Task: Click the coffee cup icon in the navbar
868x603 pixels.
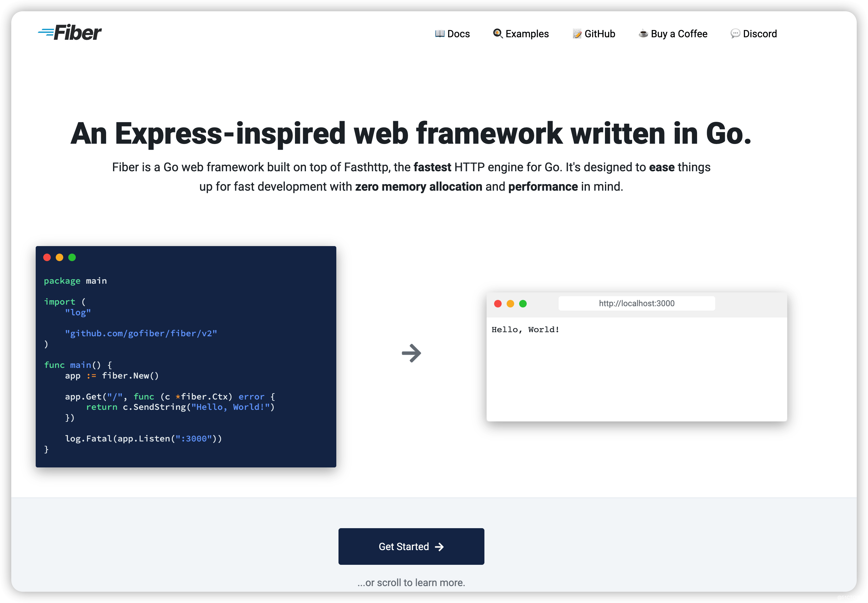Action: point(643,33)
